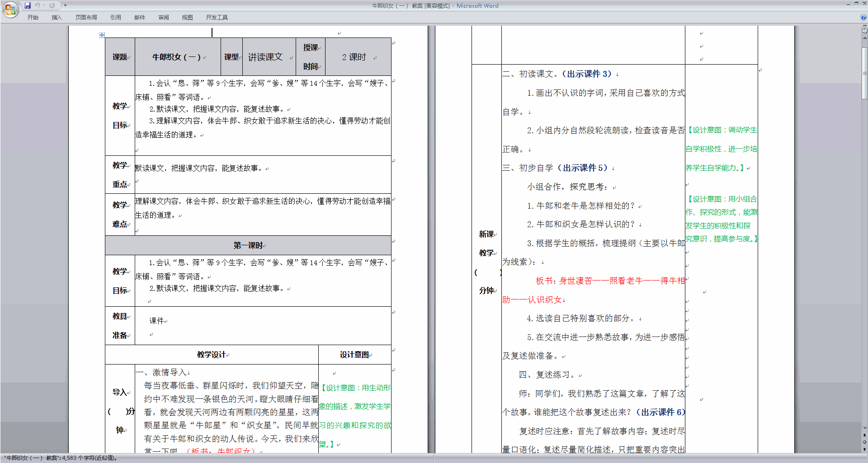Click the 2 课时 cell
Viewport: 868px width, 463px height.
click(358, 57)
